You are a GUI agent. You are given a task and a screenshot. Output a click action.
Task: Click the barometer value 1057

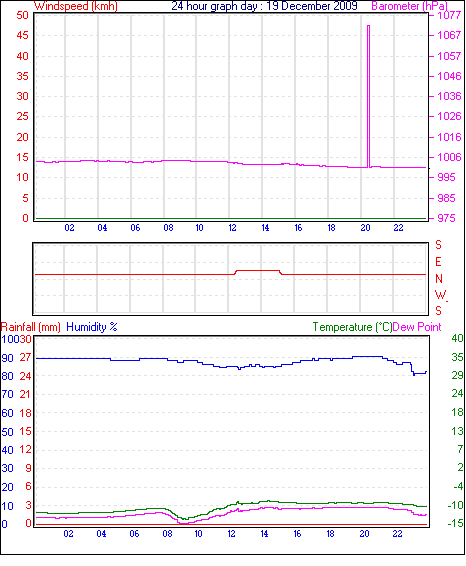pos(449,56)
